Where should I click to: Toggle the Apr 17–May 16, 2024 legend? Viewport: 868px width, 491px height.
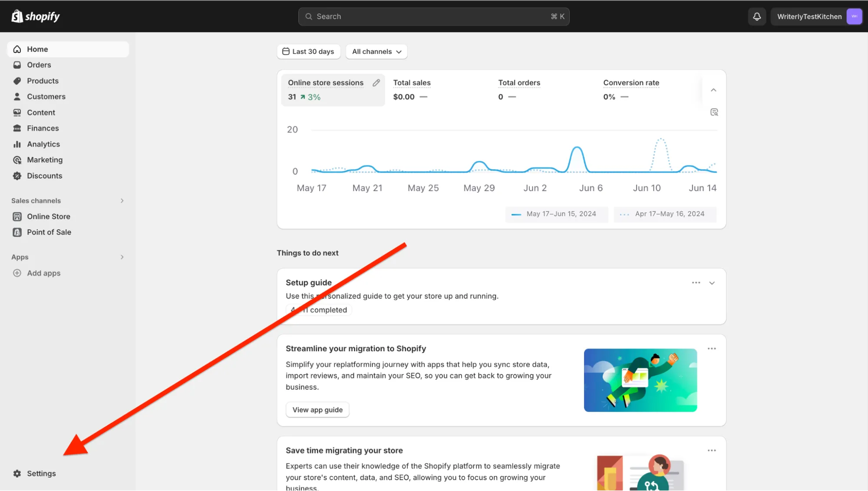665,214
